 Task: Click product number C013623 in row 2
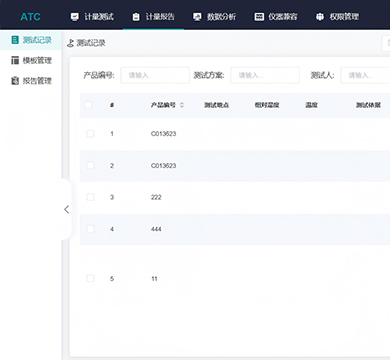point(163,166)
